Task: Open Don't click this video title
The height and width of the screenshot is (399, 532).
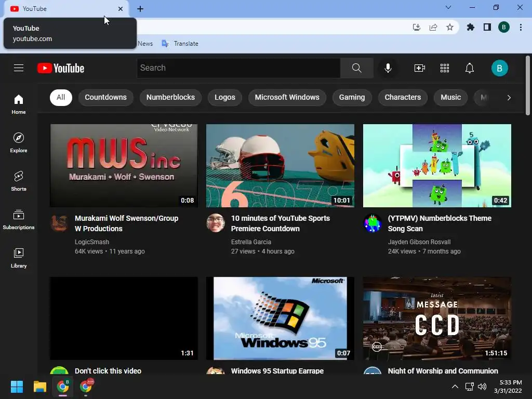Action: [108, 370]
